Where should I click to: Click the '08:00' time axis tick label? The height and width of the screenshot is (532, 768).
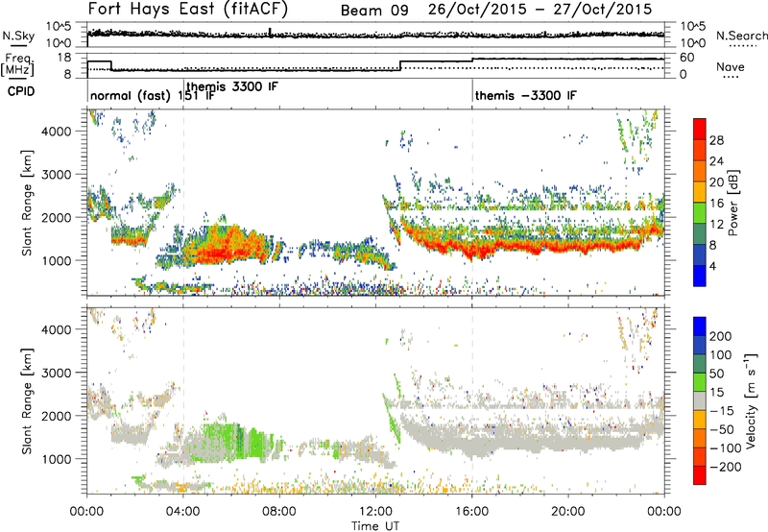(279, 511)
